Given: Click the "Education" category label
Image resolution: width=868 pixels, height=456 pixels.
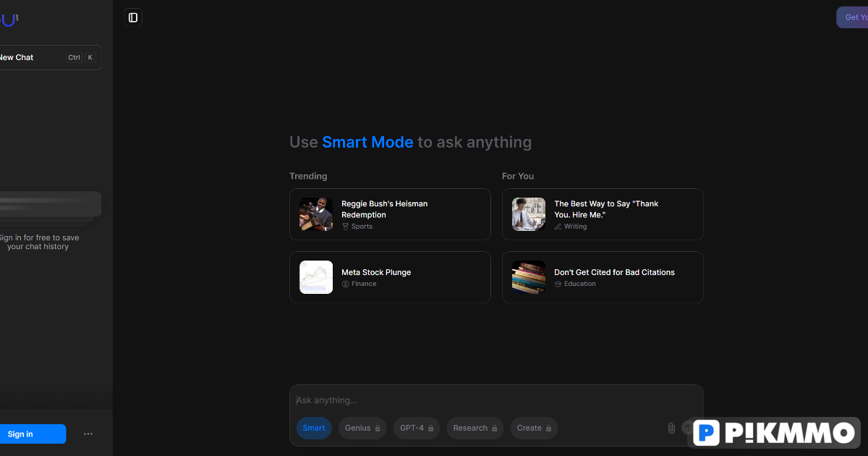Looking at the screenshot, I should click(580, 284).
